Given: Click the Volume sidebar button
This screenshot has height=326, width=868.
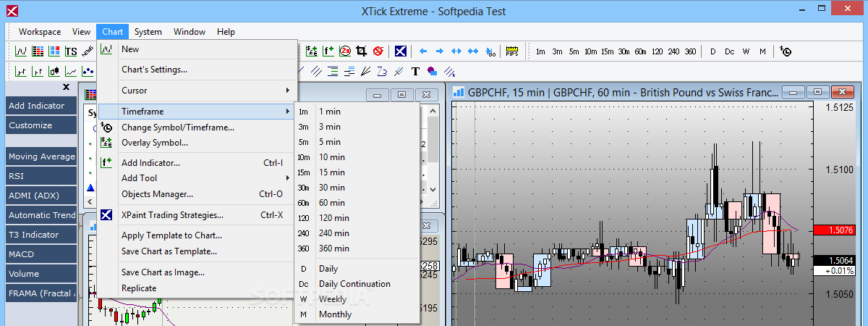Looking at the screenshot, I should 41,275.
